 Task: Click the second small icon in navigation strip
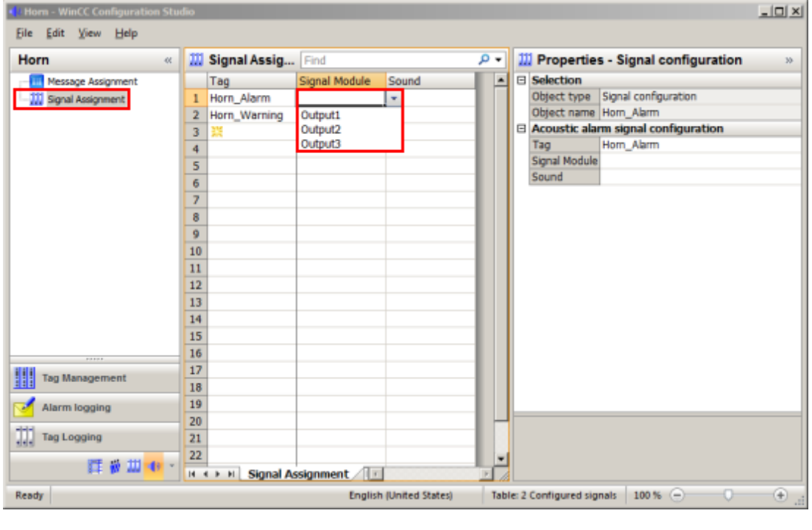114,467
